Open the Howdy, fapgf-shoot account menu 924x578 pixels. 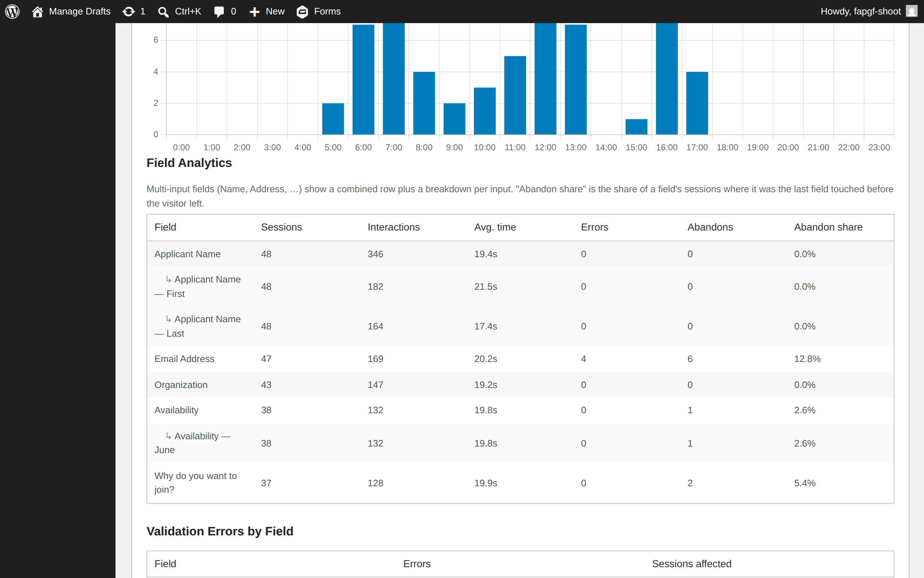point(869,12)
